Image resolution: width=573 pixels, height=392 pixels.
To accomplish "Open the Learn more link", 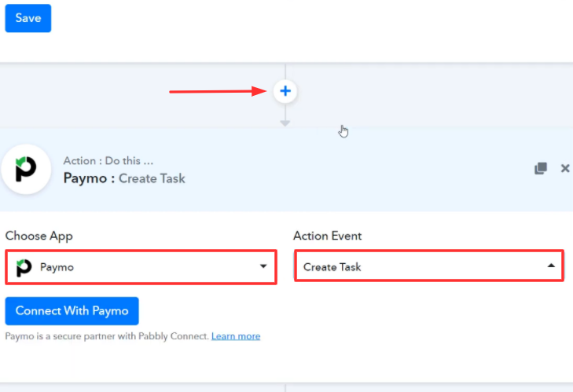I will pos(236,336).
